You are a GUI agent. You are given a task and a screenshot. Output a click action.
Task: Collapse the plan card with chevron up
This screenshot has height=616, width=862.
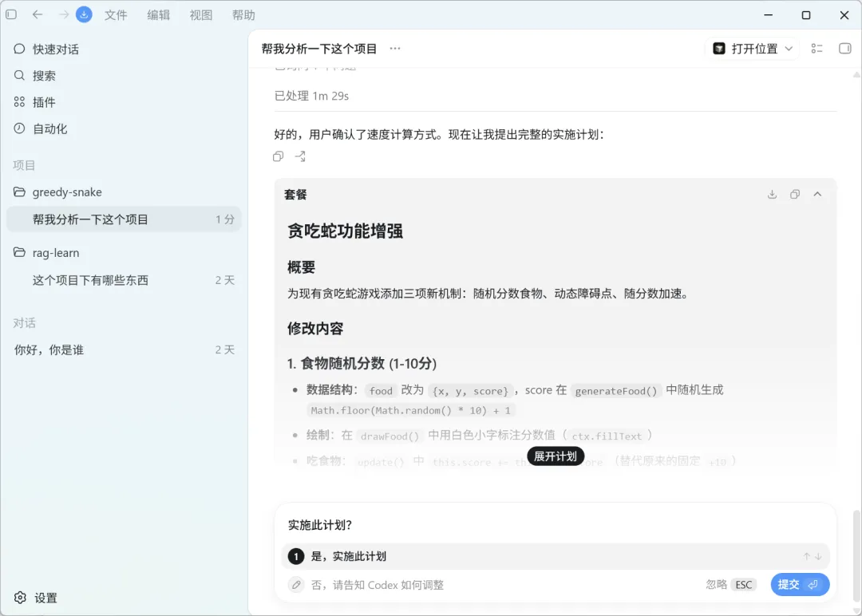(817, 194)
